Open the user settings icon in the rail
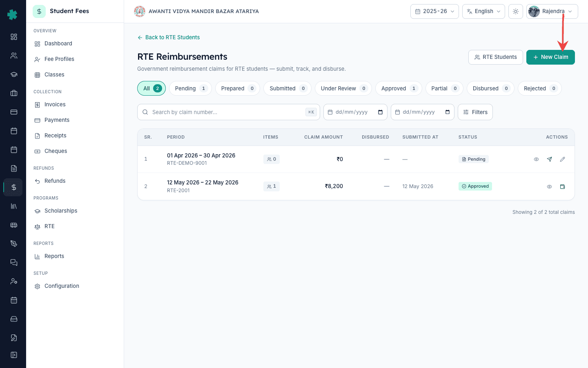The width and height of the screenshot is (588, 368). [x=14, y=281]
